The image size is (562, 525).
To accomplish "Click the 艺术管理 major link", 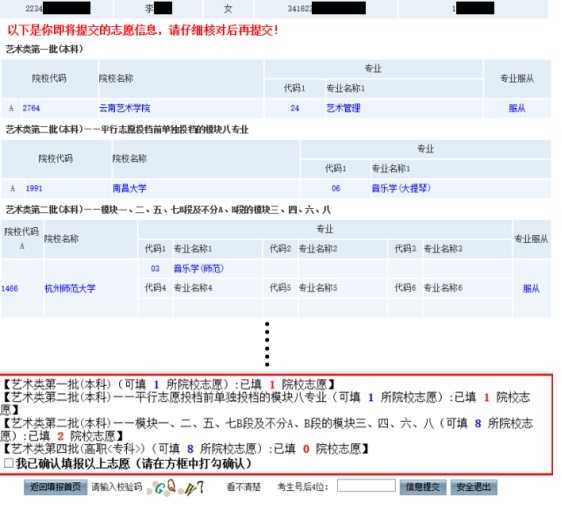I will pos(343,108).
